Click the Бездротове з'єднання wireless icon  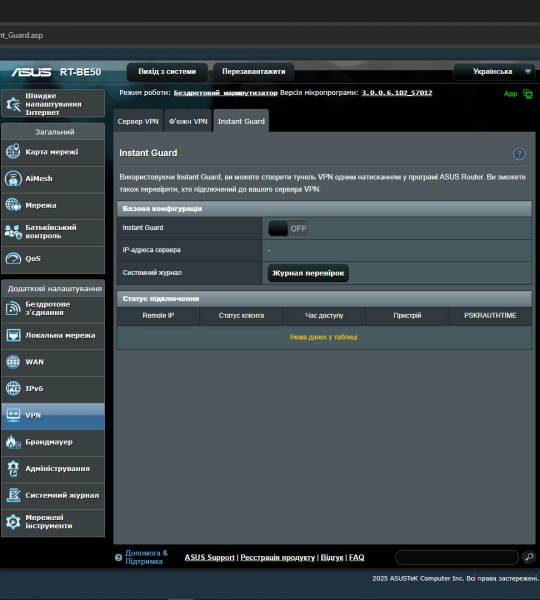(x=13, y=308)
